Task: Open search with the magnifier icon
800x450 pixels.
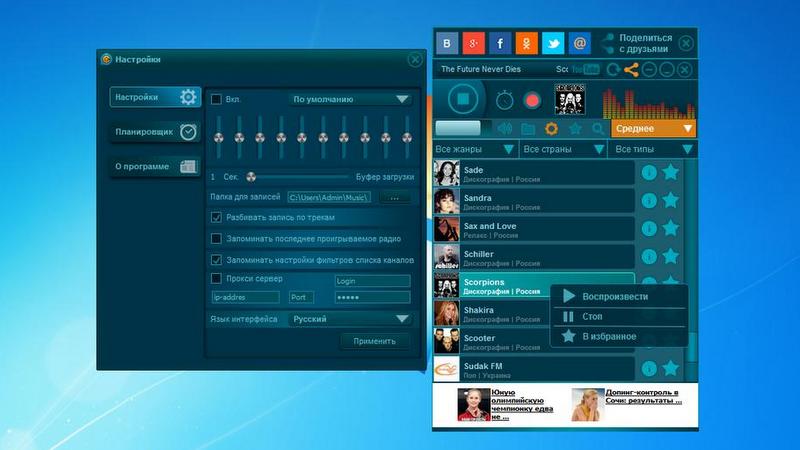Action: point(598,129)
